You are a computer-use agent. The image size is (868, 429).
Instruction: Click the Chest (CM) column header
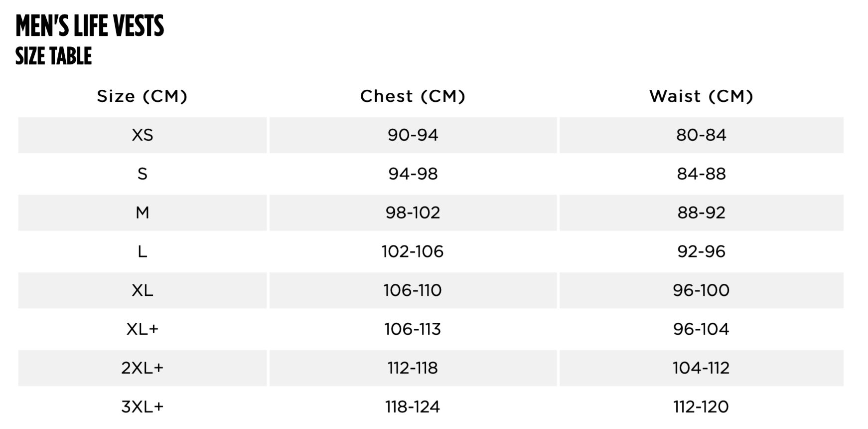(413, 96)
